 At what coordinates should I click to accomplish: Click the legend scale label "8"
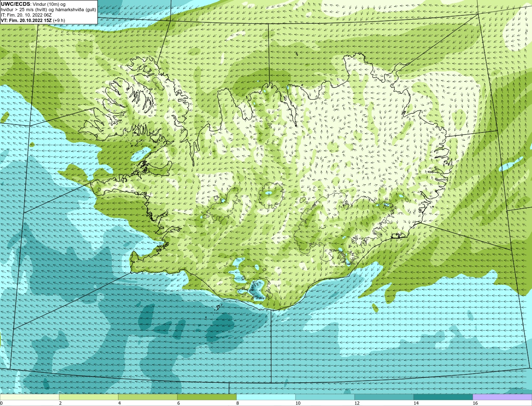(237, 403)
